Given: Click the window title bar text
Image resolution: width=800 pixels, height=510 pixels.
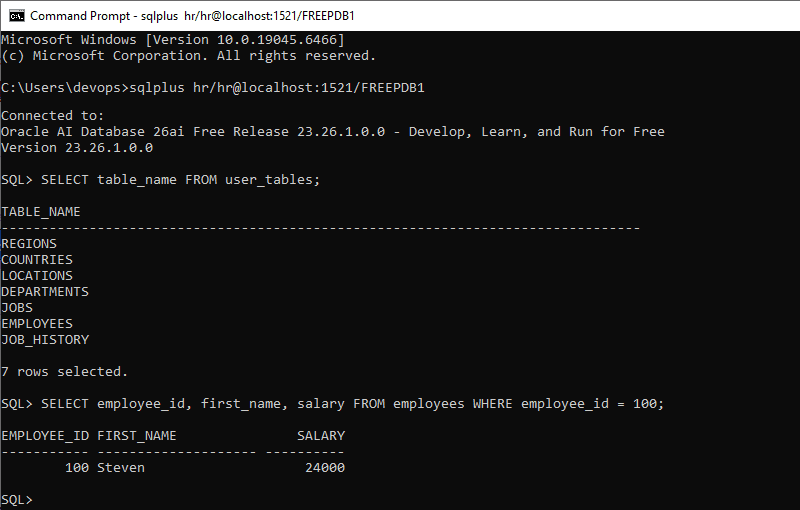Looking at the screenshot, I should click(192, 16).
